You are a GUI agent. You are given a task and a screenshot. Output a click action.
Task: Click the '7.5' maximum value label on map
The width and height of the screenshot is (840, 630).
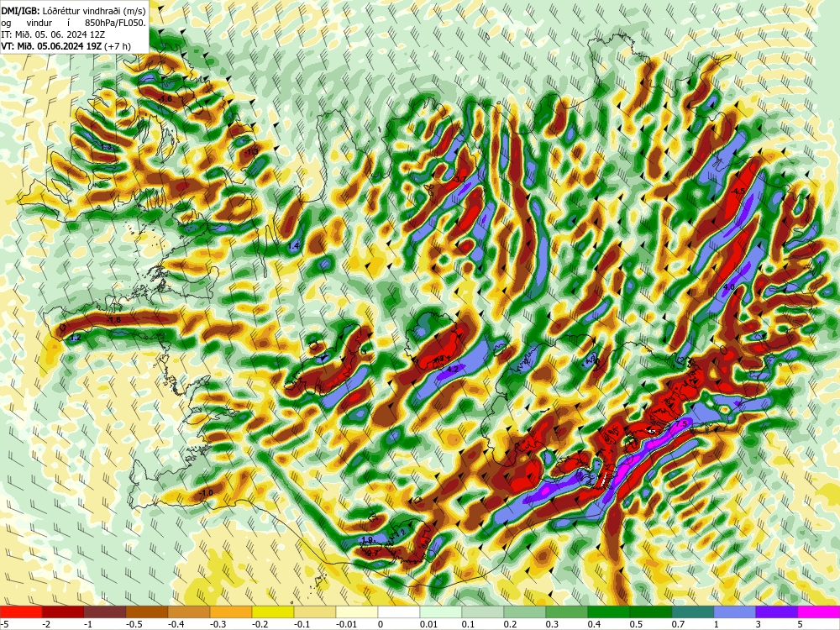coord(681,423)
